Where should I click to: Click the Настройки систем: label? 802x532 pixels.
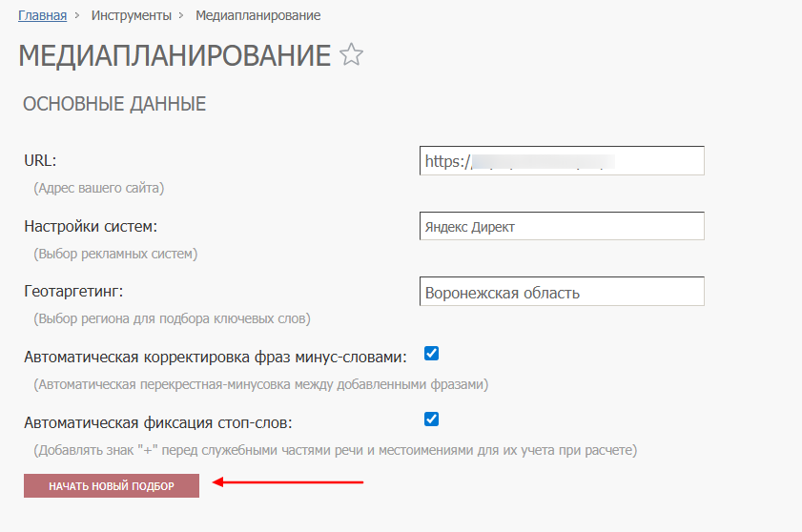(91, 226)
